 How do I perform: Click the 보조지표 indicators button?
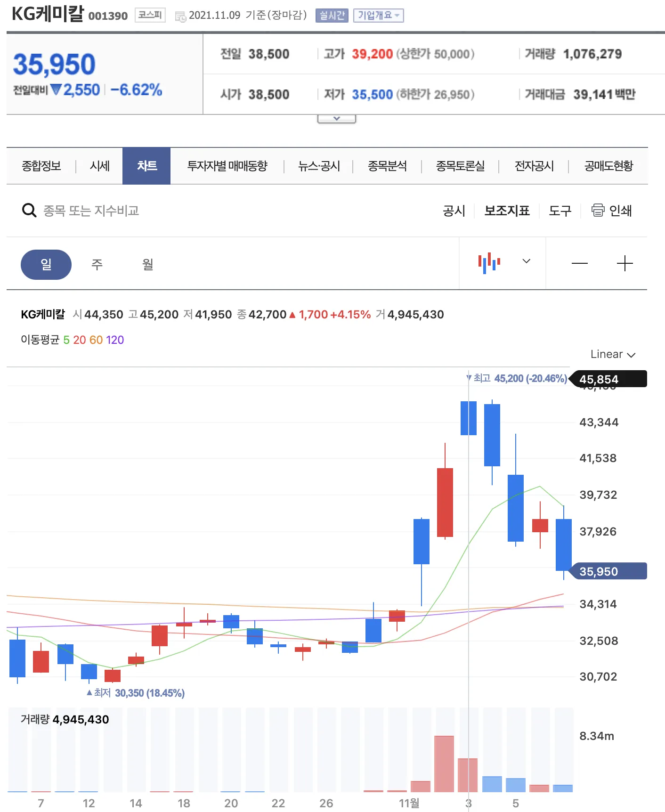pyautogui.click(x=507, y=210)
